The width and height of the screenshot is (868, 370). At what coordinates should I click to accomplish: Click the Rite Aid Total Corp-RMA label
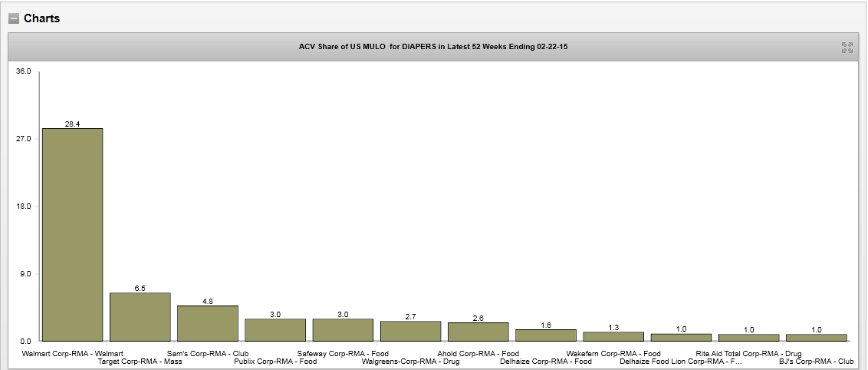tap(748, 354)
